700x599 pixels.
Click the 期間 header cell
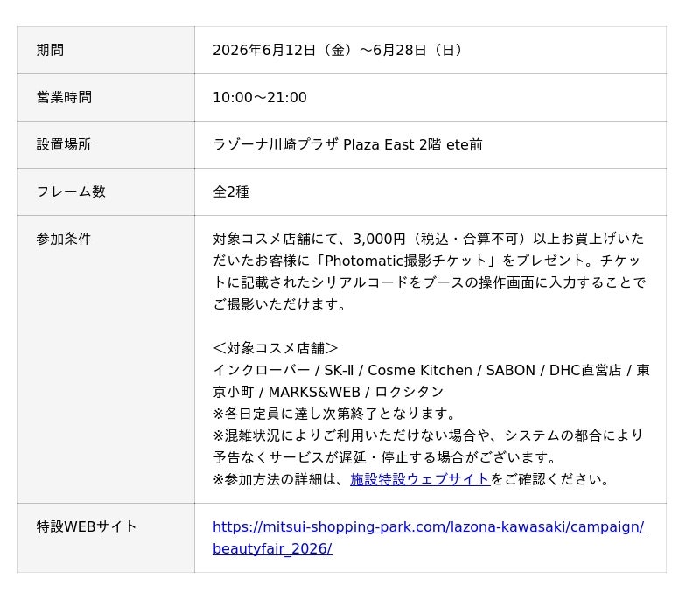106,50
